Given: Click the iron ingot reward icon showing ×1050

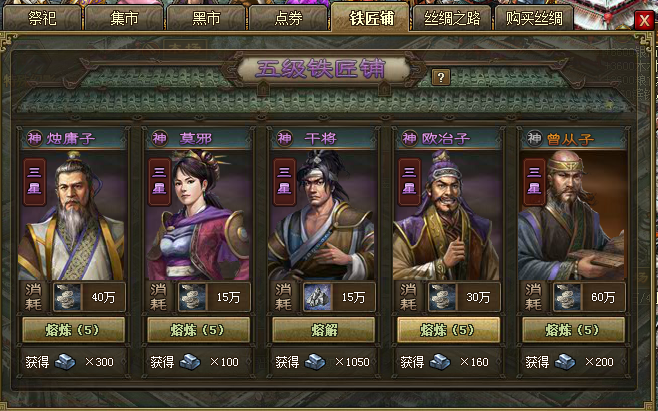Looking at the screenshot, I should (315, 361).
